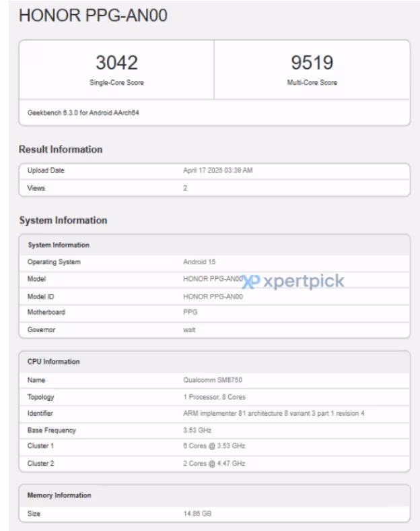
Task: Click the Model ID row label
Action: (x=40, y=296)
